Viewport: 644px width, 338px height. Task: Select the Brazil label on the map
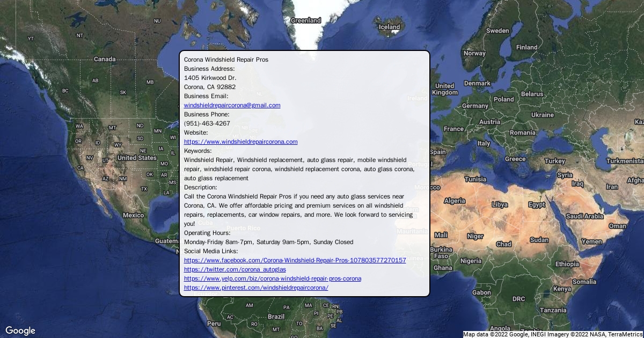[x=276, y=317]
